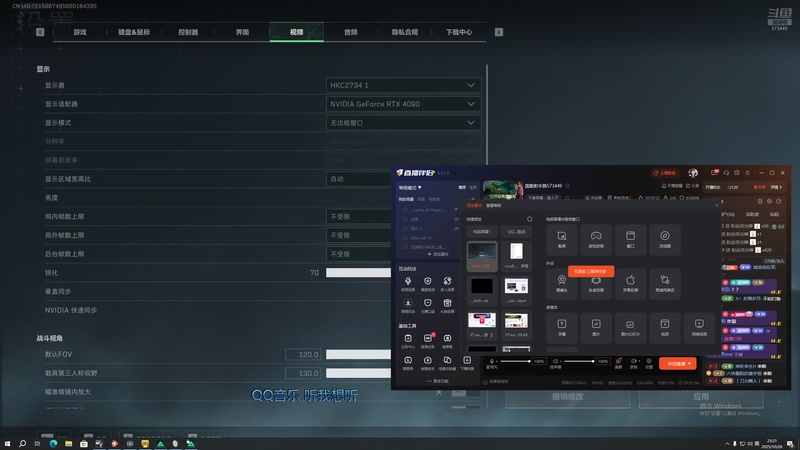The height and width of the screenshot is (450, 800).
Task: Click the 默认FOV value field 120.0
Action: [303, 354]
